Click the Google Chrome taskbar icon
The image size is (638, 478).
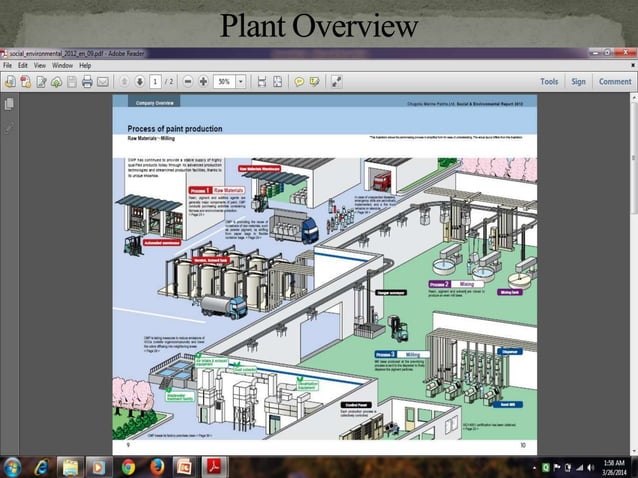click(x=128, y=467)
